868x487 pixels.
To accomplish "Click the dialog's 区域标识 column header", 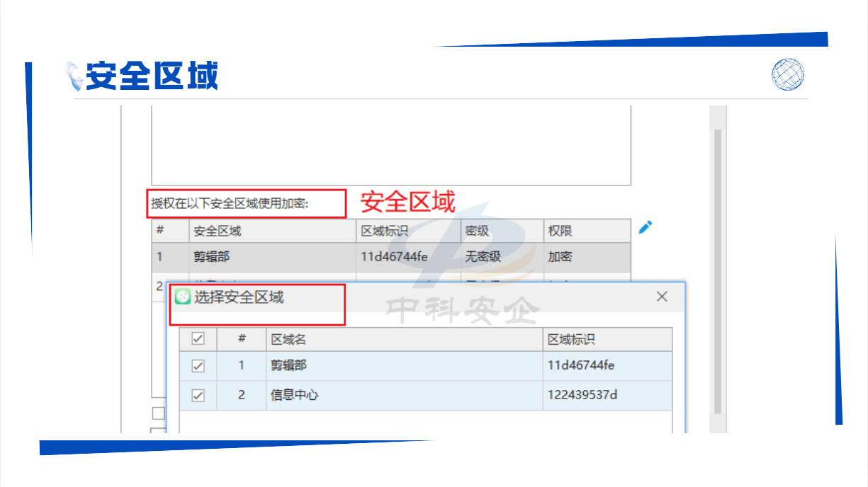I will (x=607, y=339).
